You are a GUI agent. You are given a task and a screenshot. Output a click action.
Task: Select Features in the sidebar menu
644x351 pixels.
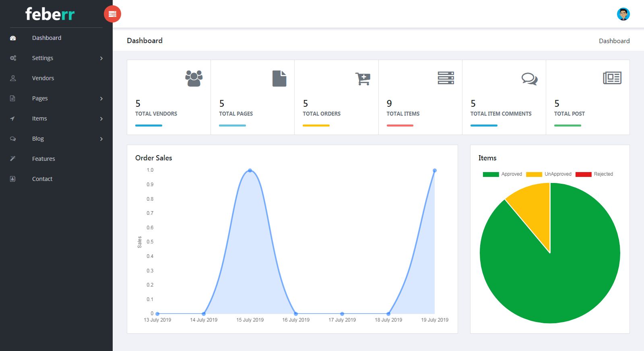[43, 159]
